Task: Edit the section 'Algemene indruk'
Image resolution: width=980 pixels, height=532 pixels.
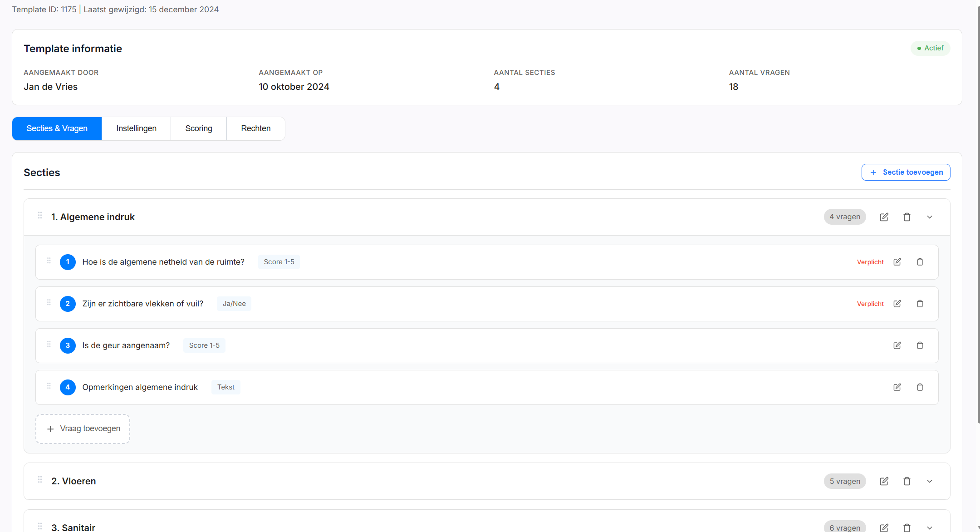Action: 884,217
